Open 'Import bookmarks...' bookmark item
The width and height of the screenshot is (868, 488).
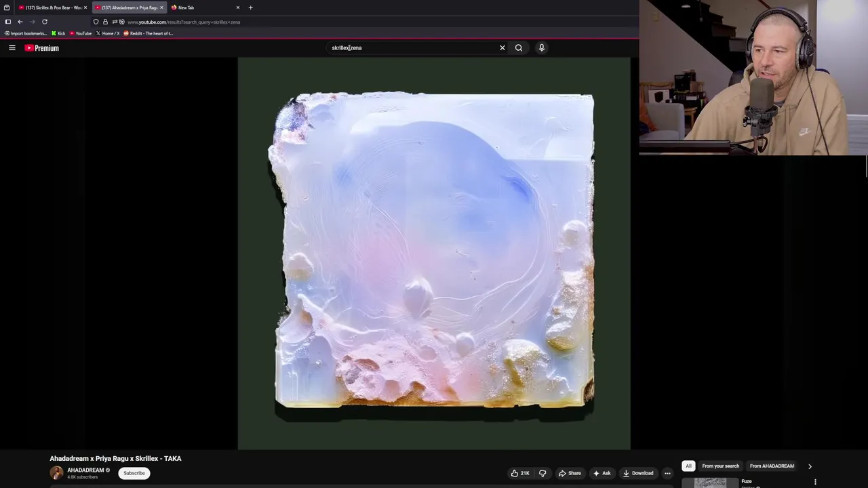click(x=26, y=33)
